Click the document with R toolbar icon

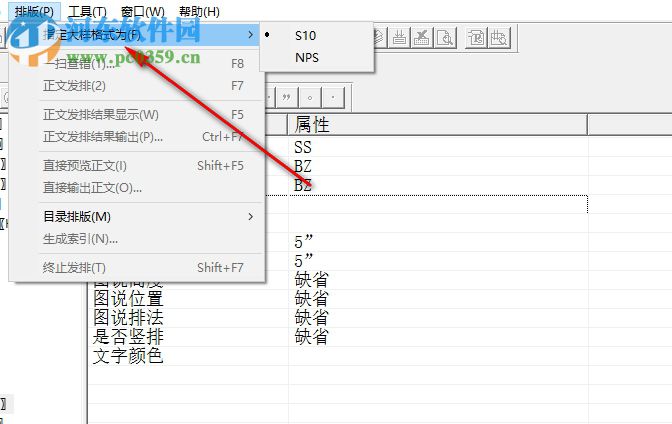coord(476,38)
